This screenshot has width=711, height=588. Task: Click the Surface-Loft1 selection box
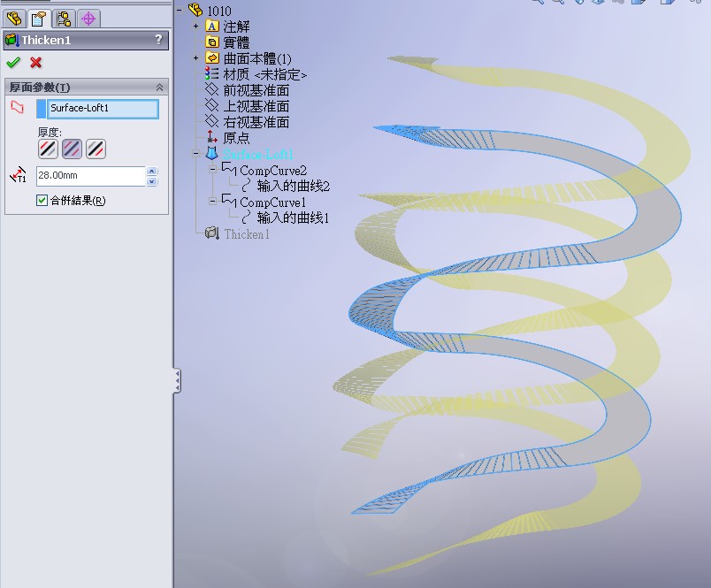[103, 109]
